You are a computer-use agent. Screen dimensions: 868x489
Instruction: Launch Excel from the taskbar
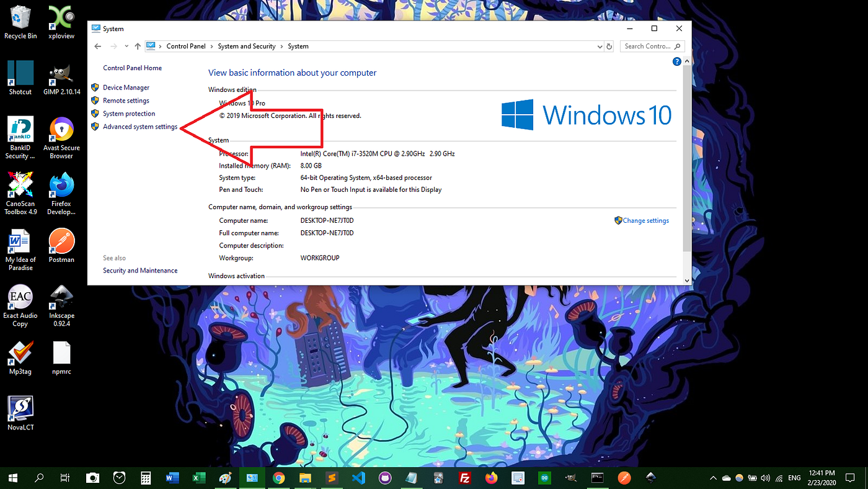pyautogui.click(x=199, y=478)
